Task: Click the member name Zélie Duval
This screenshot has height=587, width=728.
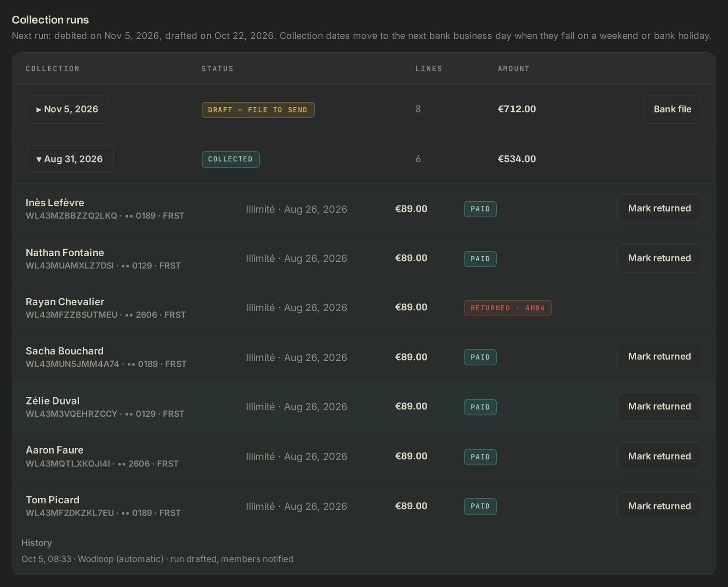Action: 53,401
